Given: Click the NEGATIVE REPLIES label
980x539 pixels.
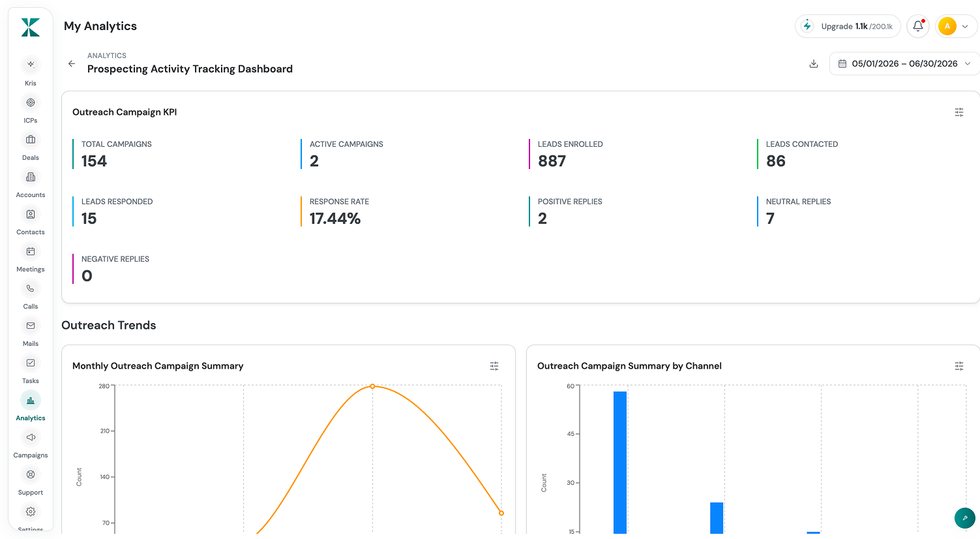Looking at the screenshot, I should click(x=115, y=259).
